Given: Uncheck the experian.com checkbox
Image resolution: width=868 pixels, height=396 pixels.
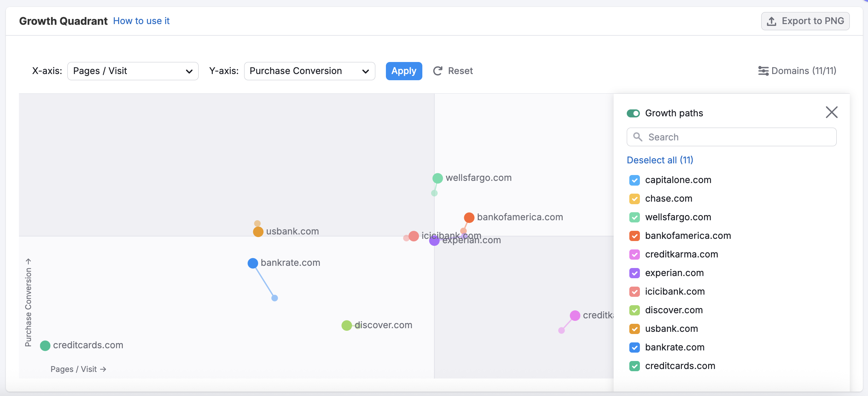Looking at the screenshot, I should click(x=634, y=273).
